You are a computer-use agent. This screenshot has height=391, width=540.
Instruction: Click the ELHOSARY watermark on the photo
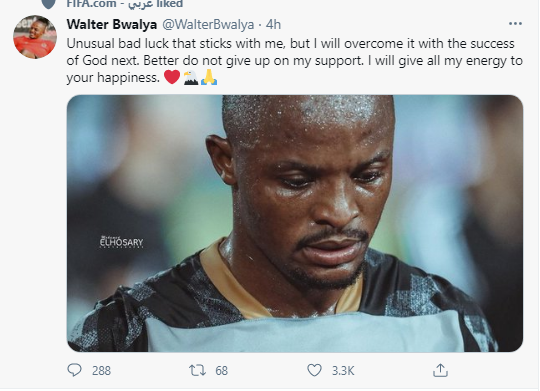point(121,242)
